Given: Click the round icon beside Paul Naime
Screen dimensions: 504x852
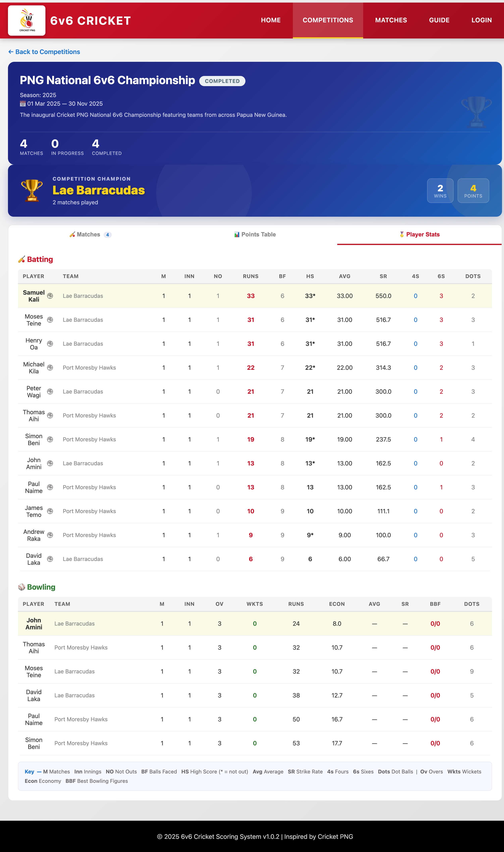Looking at the screenshot, I should pos(50,487).
